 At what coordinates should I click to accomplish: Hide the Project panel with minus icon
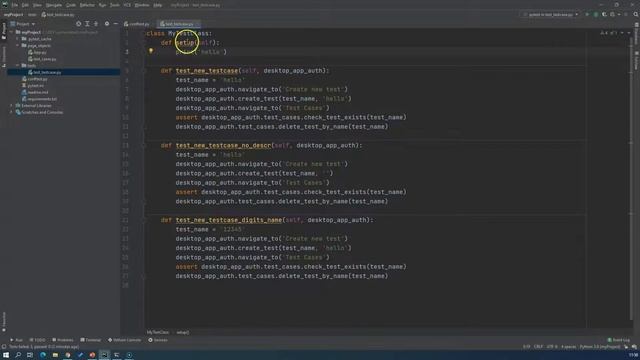tap(116, 24)
